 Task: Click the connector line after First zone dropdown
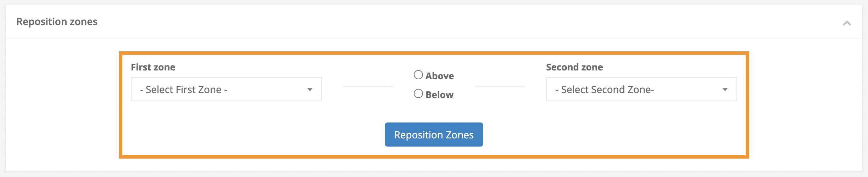(x=368, y=86)
